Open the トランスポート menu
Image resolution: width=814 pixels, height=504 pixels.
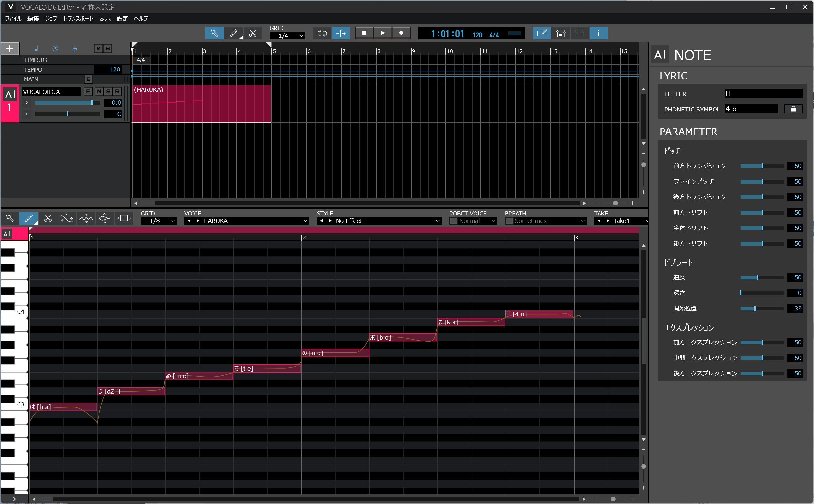78,18
